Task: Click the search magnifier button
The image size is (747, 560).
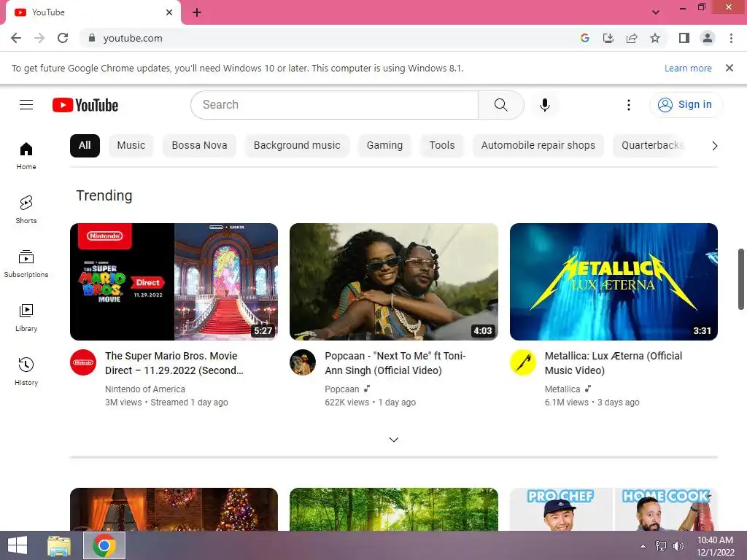Action: click(500, 105)
